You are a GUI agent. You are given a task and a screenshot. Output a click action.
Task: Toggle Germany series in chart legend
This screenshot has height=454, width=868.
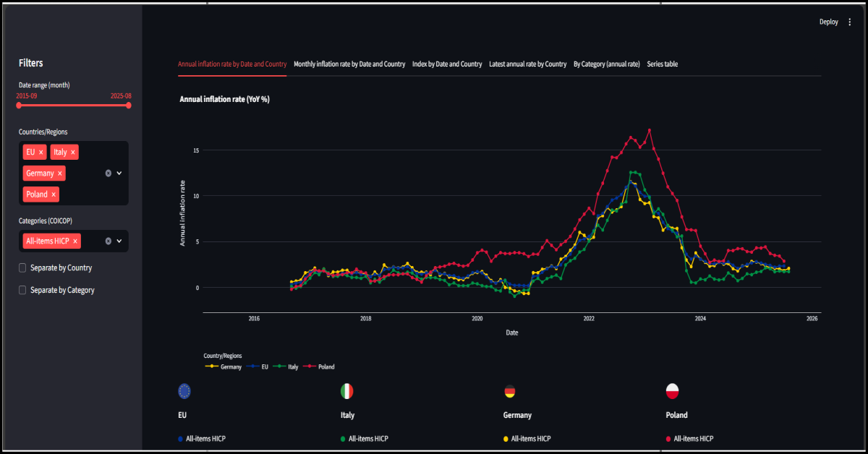point(224,367)
